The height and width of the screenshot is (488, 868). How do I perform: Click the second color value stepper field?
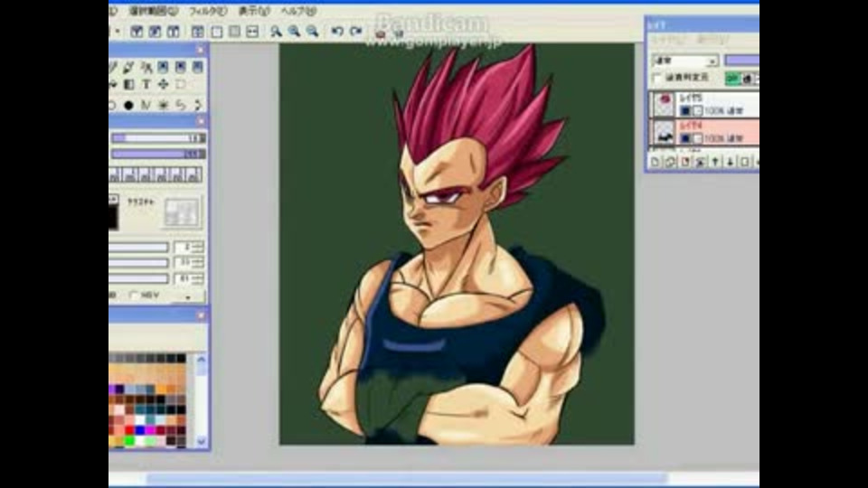coord(189,263)
